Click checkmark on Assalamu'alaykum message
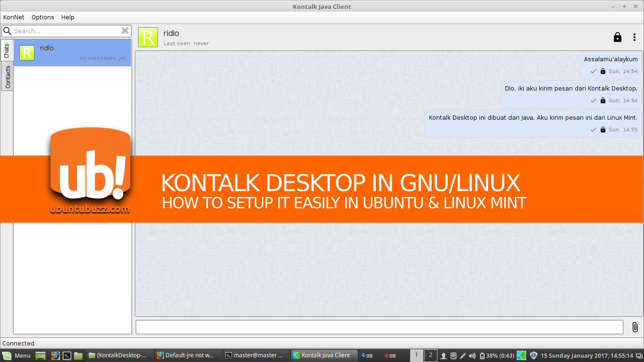This screenshot has width=644, height=362. 594,72
